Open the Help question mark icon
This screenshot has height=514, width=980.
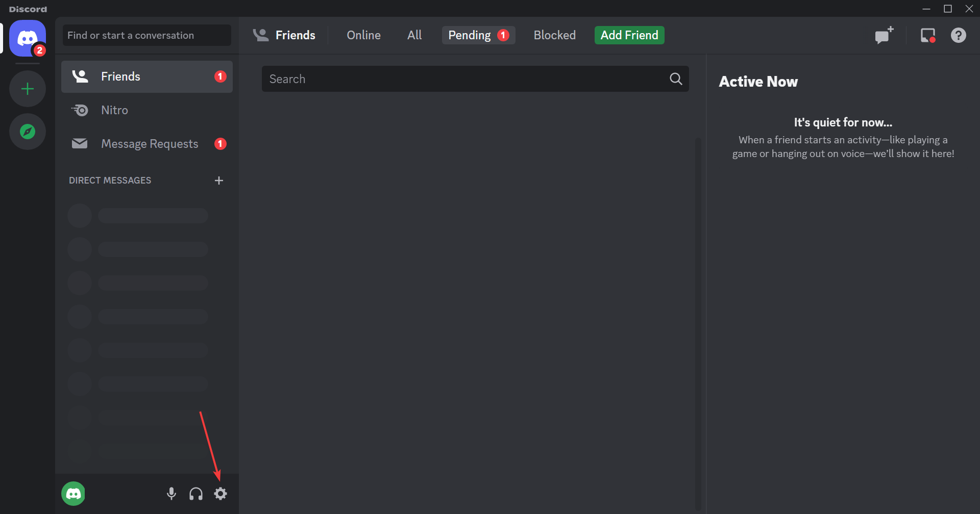pos(958,35)
